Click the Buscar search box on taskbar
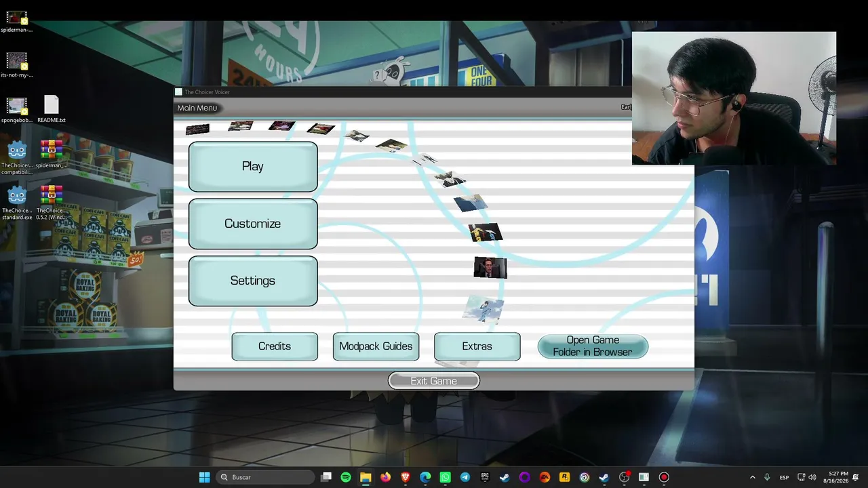 click(265, 477)
